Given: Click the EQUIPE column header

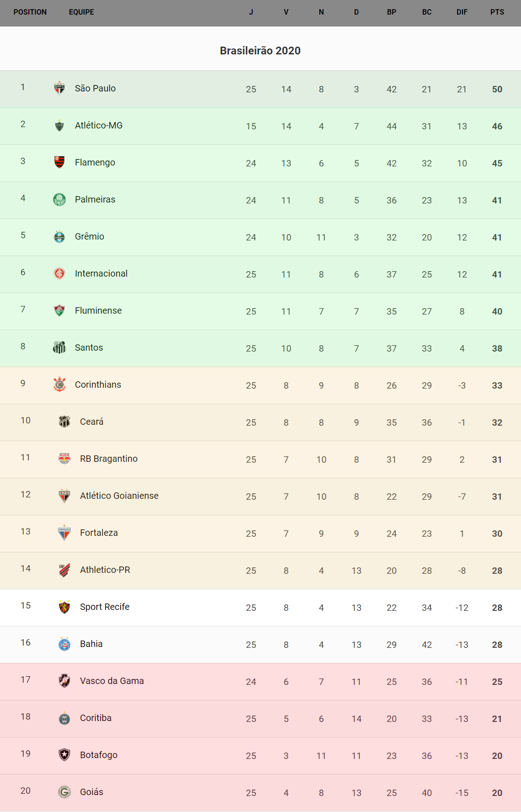Looking at the screenshot, I should coord(81,12).
